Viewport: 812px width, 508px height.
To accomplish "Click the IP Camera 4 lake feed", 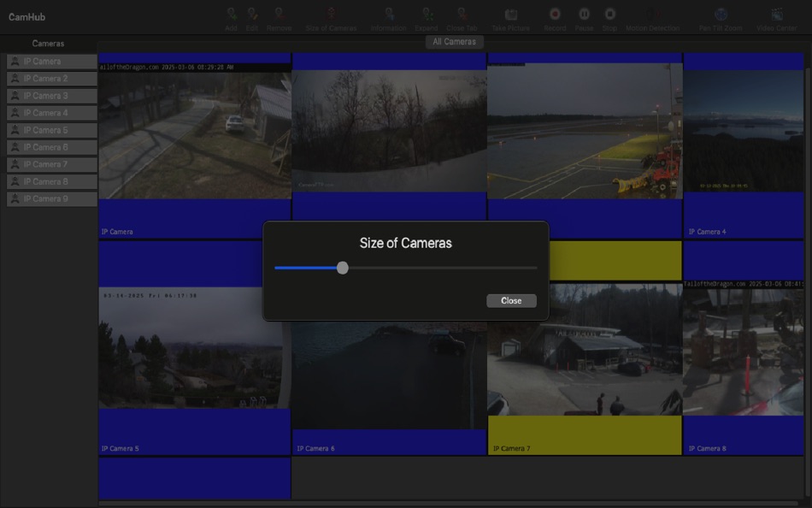I will (x=744, y=131).
